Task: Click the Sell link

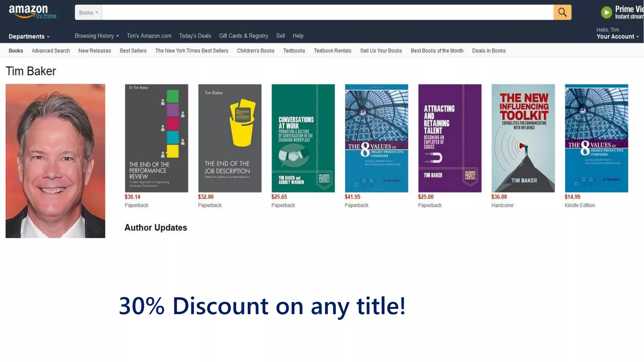Action: [x=280, y=36]
